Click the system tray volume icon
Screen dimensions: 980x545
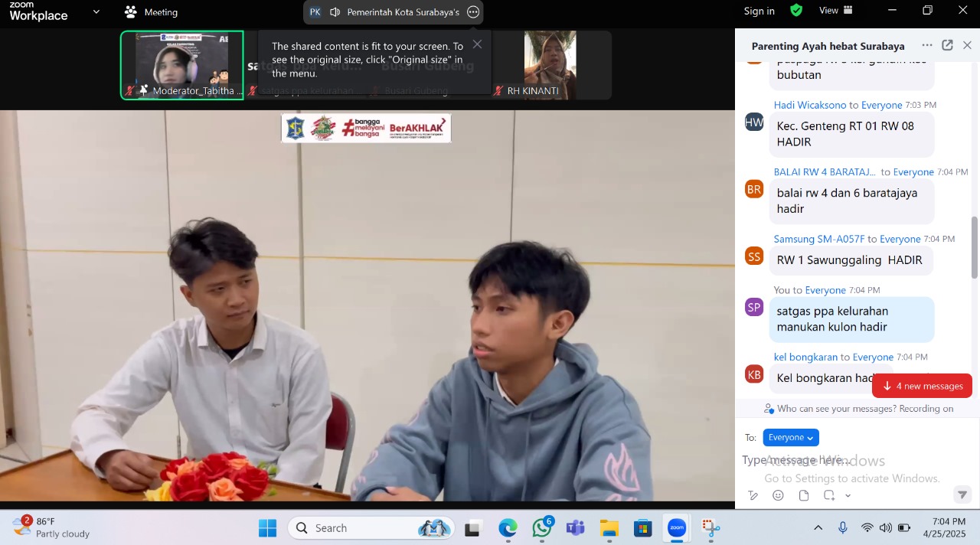coord(886,528)
